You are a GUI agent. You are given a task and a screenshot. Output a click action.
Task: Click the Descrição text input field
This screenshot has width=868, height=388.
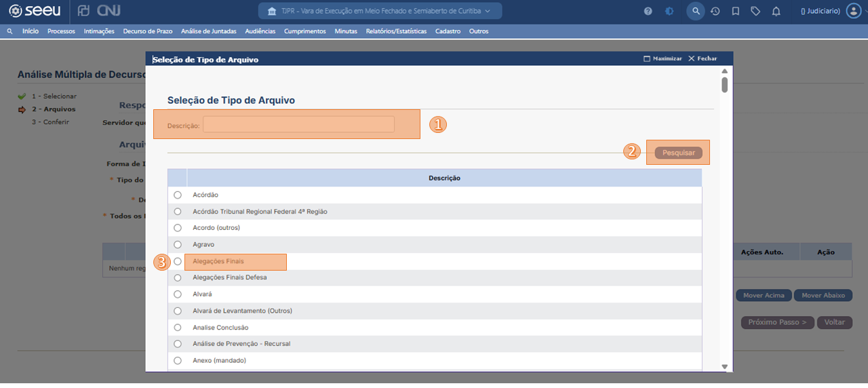(298, 125)
